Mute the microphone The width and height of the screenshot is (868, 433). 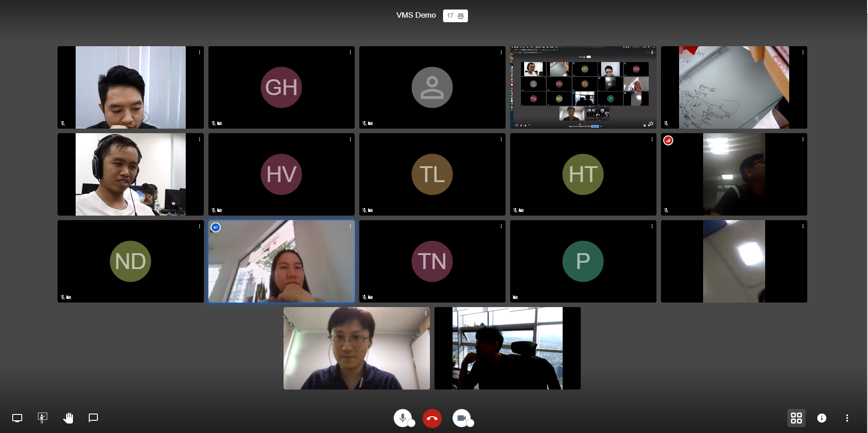pyautogui.click(x=402, y=418)
